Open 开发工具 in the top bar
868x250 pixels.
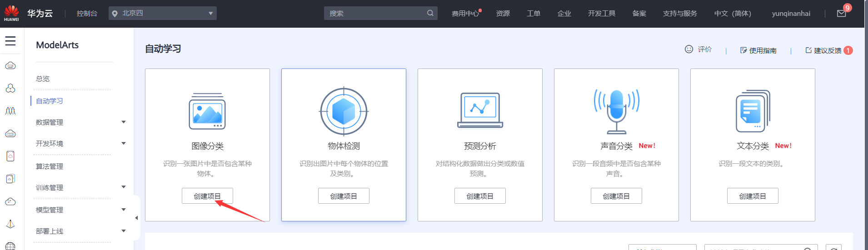coord(602,14)
